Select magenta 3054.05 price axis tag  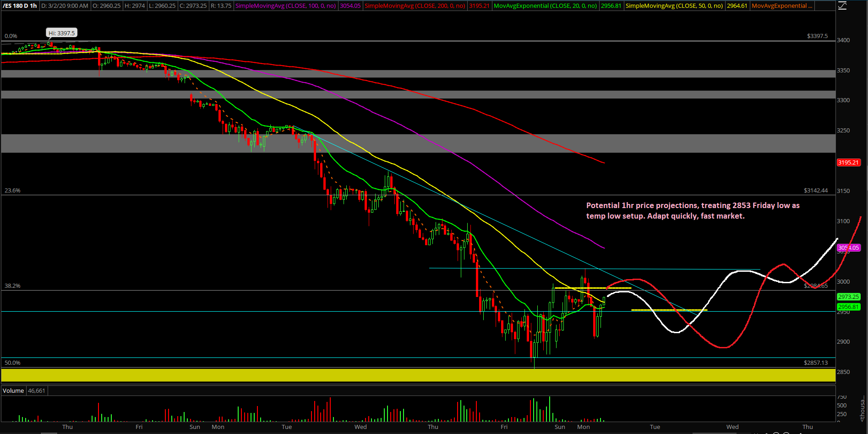pos(849,248)
